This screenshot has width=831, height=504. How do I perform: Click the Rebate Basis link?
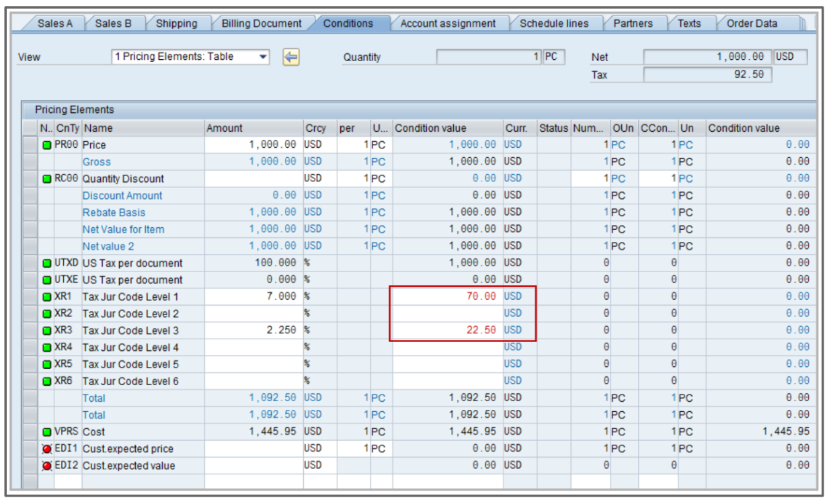pyautogui.click(x=114, y=212)
